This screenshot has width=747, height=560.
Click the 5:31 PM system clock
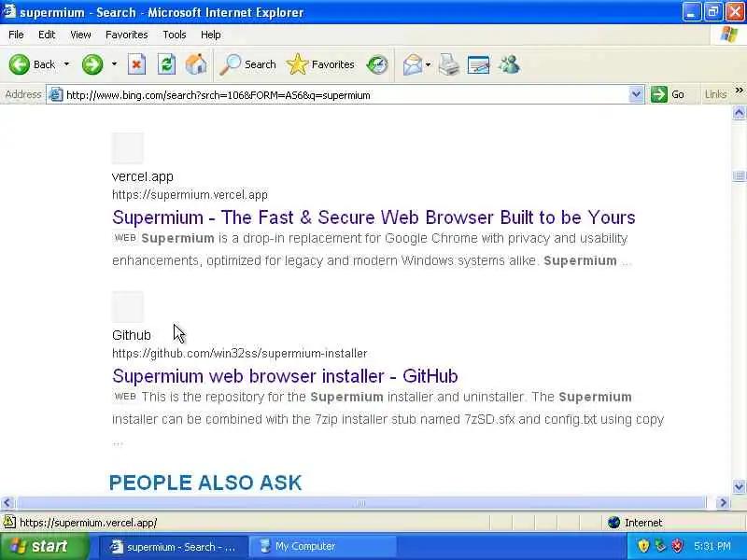(x=712, y=546)
